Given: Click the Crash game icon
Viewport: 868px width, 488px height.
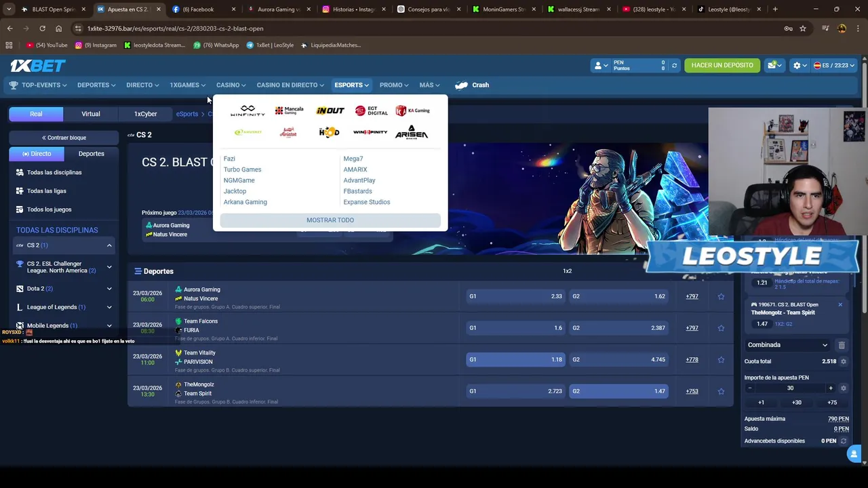Looking at the screenshot, I should click(462, 85).
